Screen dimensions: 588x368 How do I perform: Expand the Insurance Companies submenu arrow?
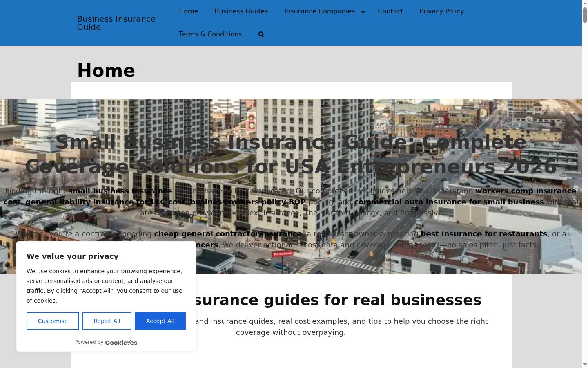pos(363,12)
